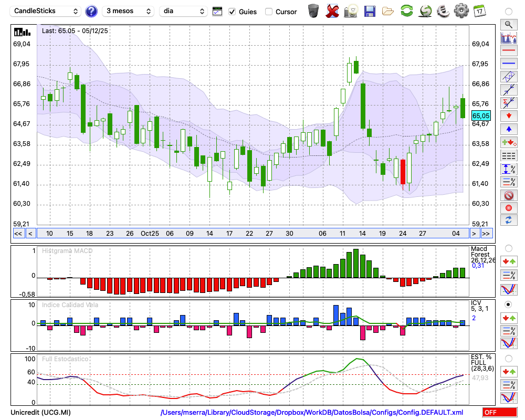Viewport: 525px width, 420px height.
Task: Click the blue up arrow marker tool
Action: click(x=508, y=129)
